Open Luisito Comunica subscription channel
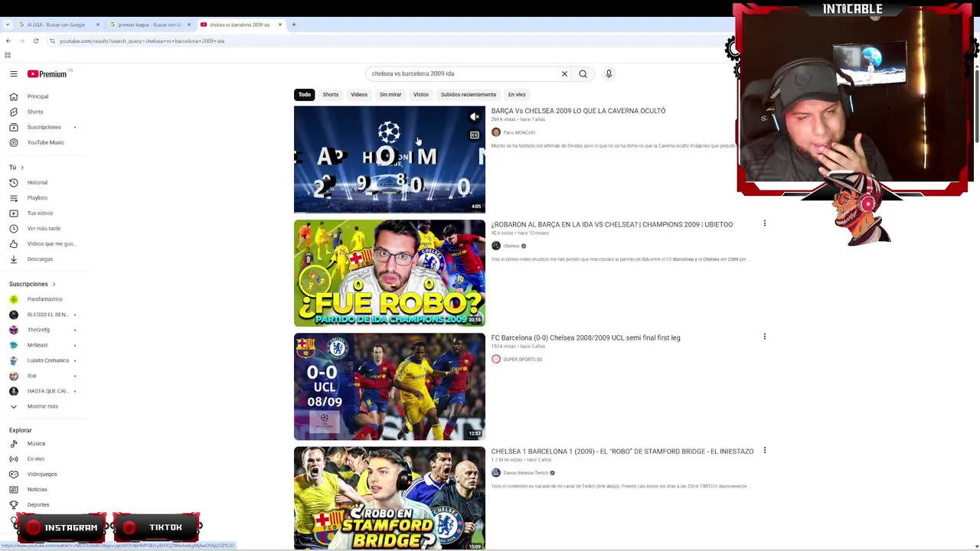The height and width of the screenshot is (551, 980). coord(47,360)
